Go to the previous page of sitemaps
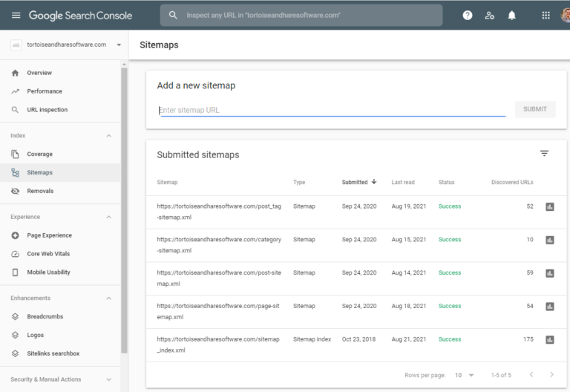The height and width of the screenshot is (392, 570). (531, 374)
